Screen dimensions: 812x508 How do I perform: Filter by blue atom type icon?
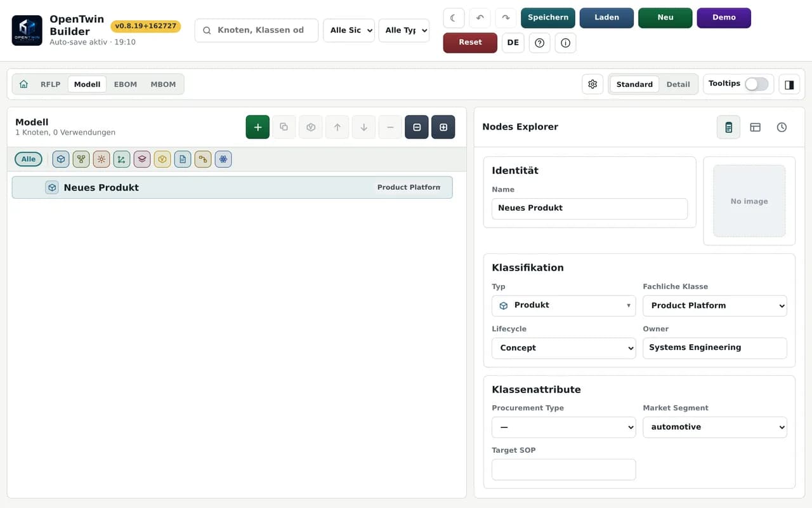(223, 159)
